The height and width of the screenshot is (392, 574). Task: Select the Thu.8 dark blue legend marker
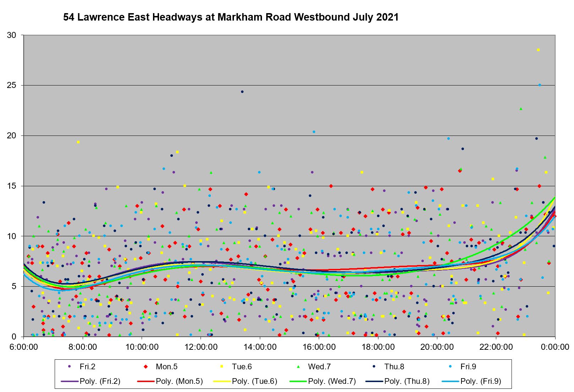coord(374,366)
